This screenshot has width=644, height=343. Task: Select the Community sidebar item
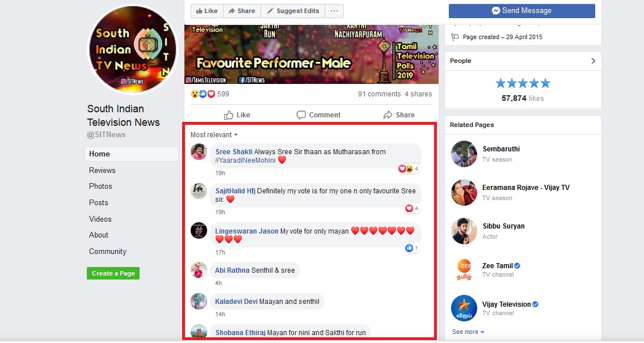coord(108,252)
